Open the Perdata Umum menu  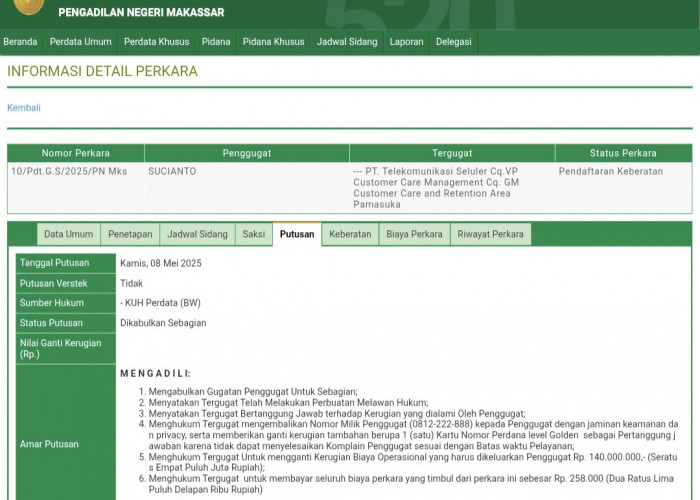click(x=80, y=42)
